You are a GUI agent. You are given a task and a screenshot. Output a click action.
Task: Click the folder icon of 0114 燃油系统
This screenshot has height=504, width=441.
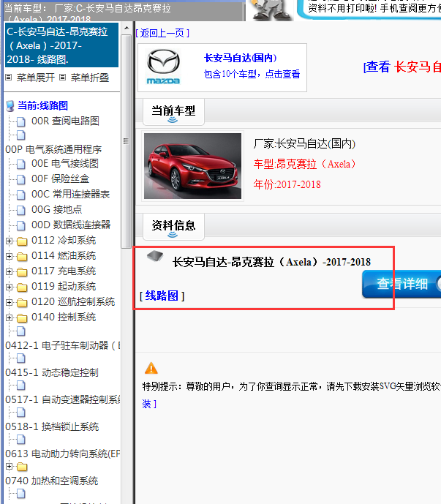click(x=22, y=257)
